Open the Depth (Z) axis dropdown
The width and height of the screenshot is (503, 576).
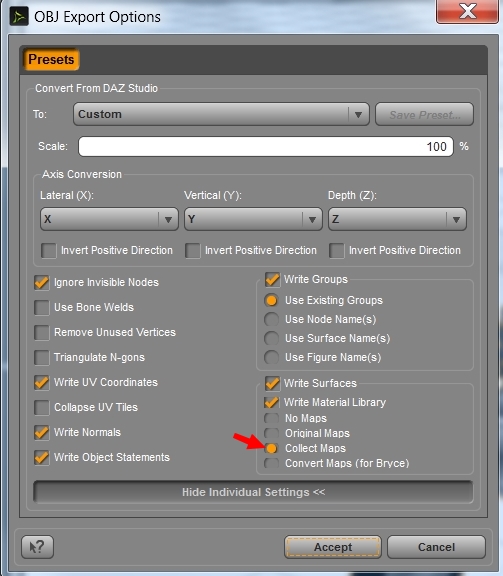397,219
